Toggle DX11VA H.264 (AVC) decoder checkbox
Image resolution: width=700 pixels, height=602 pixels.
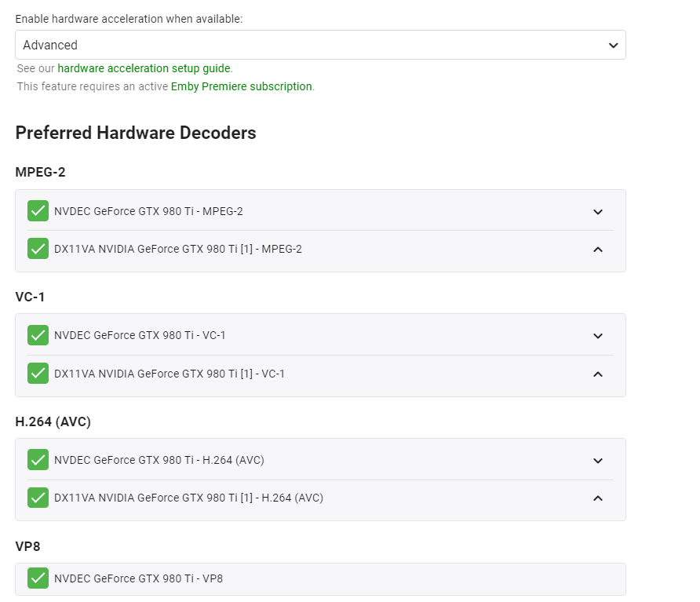pos(38,498)
